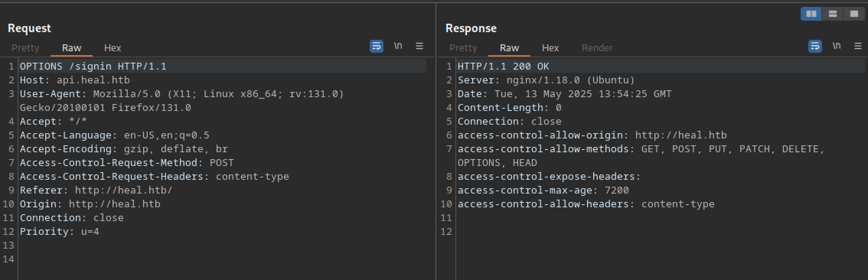Screen dimensions: 868x280
Task: Switch to side-by-side layout view
Action: (x=811, y=14)
